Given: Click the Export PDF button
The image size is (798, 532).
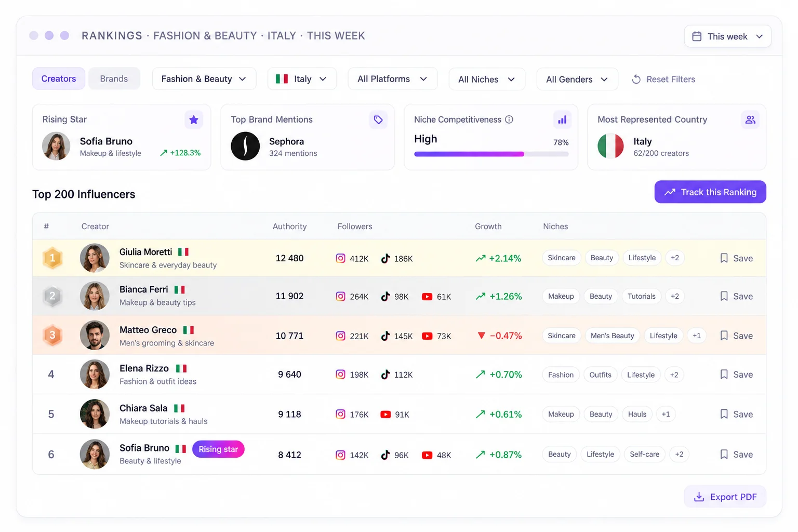Looking at the screenshot, I should coord(725,497).
